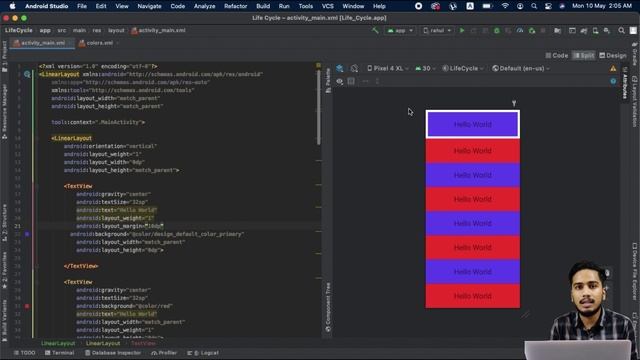Open the Database Inspector tool window
The width and height of the screenshot is (640, 360).
(113, 353)
